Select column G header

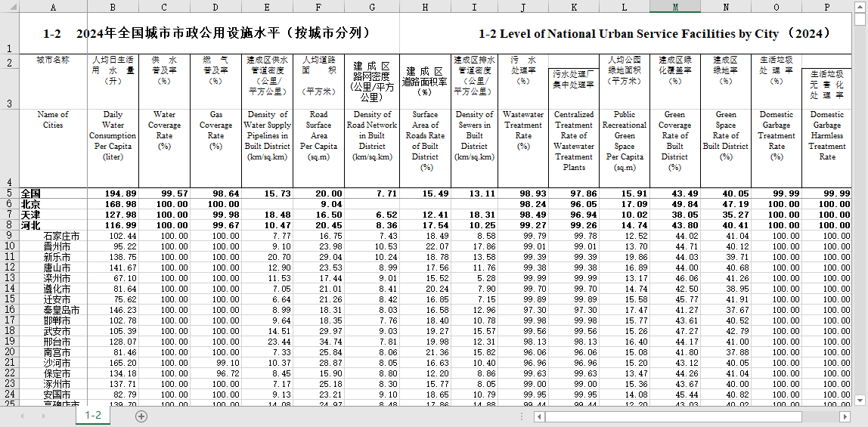pyautogui.click(x=372, y=7)
